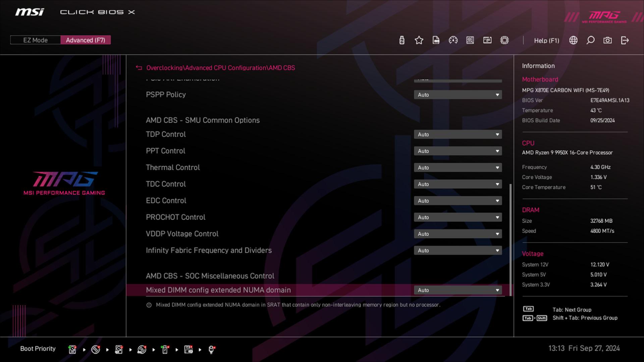Open Mixed DIMM config extended NUMA domain dropdown
Screen dimensions: 644x362
[x=458, y=290]
